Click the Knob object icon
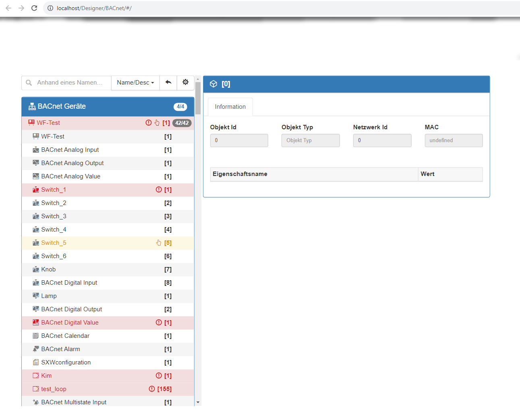The image size is (520, 420). [x=36, y=269]
